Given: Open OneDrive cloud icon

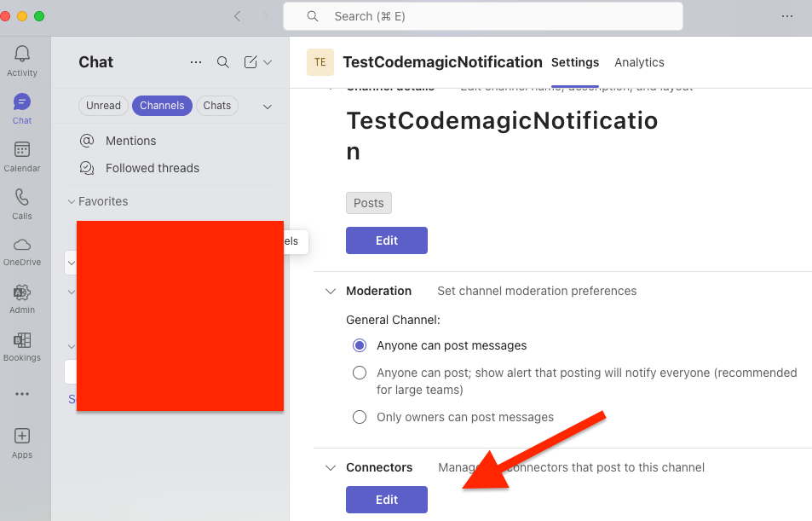Looking at the screenshot, I should 22,245.
